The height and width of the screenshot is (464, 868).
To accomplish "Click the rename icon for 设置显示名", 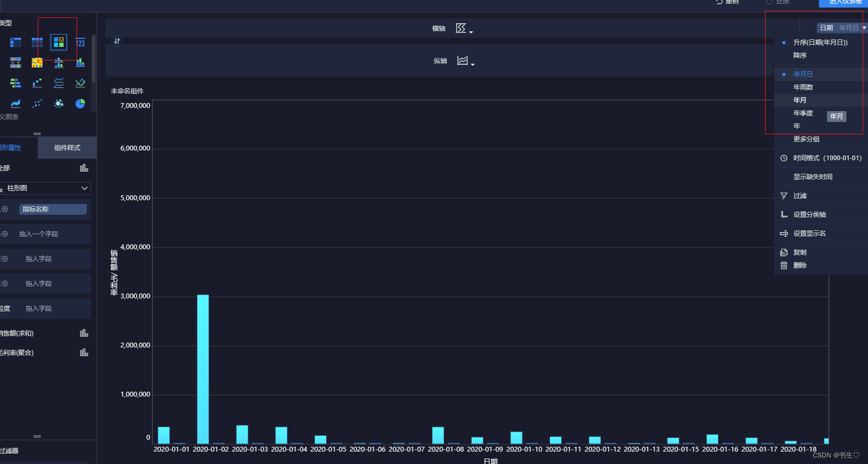I will (x=784, y=234).
